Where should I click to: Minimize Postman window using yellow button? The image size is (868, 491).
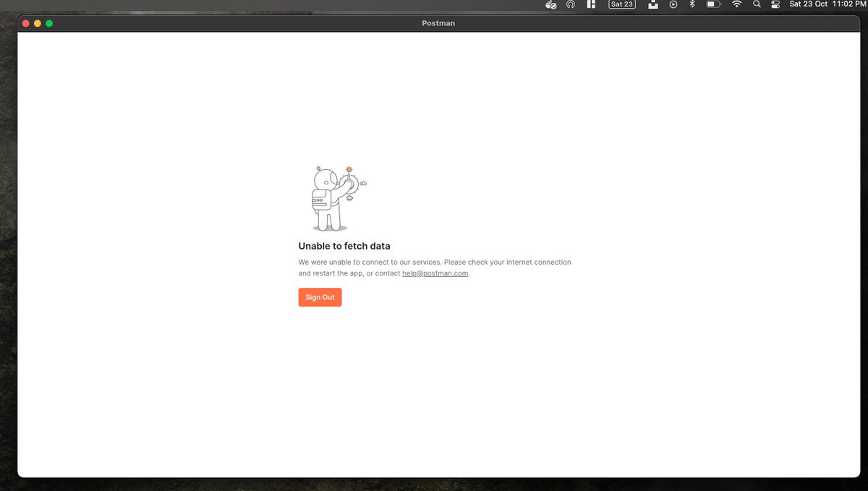(38, 23)
